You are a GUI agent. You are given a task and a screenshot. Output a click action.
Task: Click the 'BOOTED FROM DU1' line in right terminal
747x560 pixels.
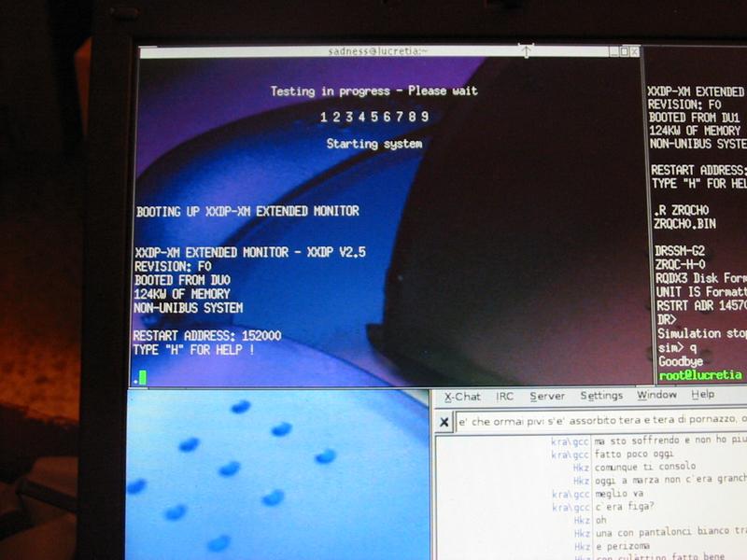click(694, 118)
